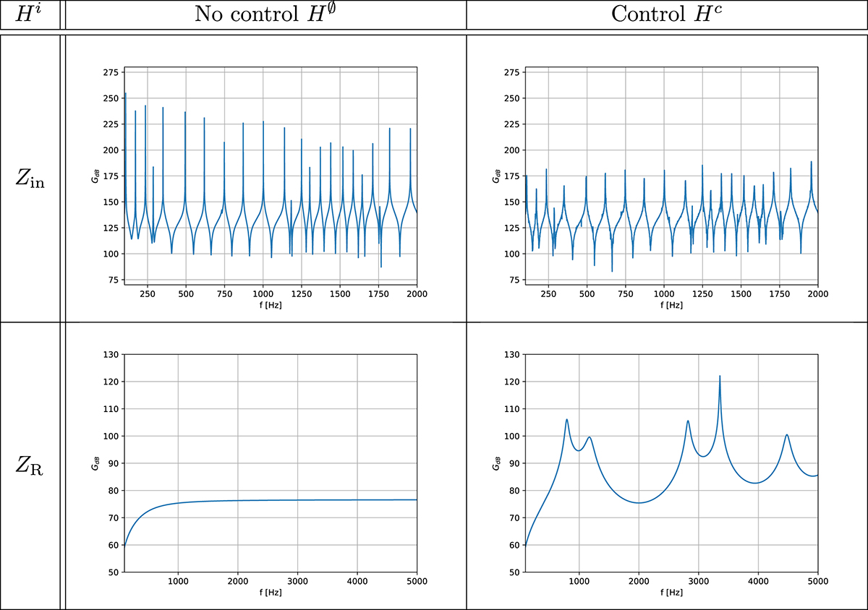Click the '275' y-axis tick in no-control Zin plot

[x=112, y=72]
